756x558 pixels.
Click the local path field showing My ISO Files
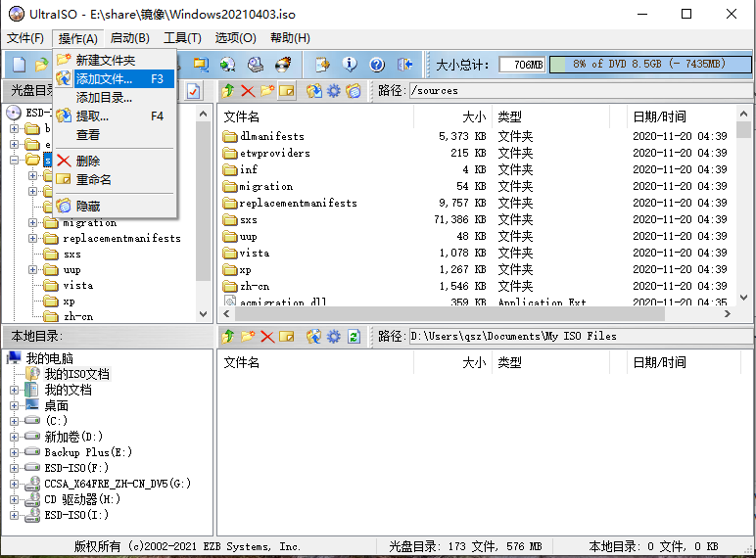click(581, 337)
